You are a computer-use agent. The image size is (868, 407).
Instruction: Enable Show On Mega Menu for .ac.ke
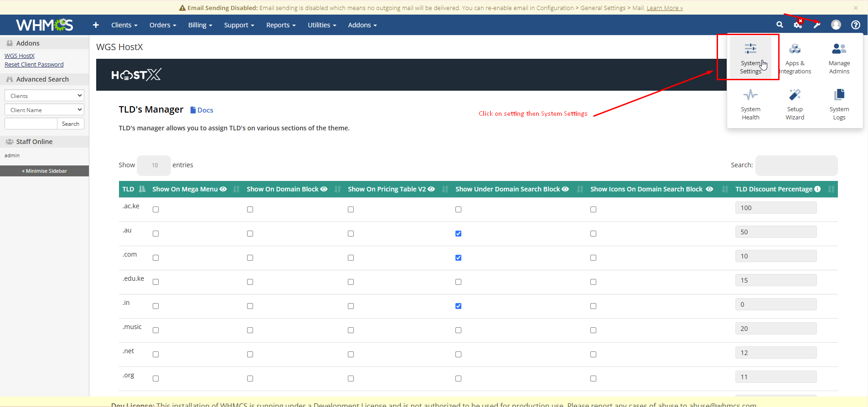pyautogui.click(x=156, y=210)
